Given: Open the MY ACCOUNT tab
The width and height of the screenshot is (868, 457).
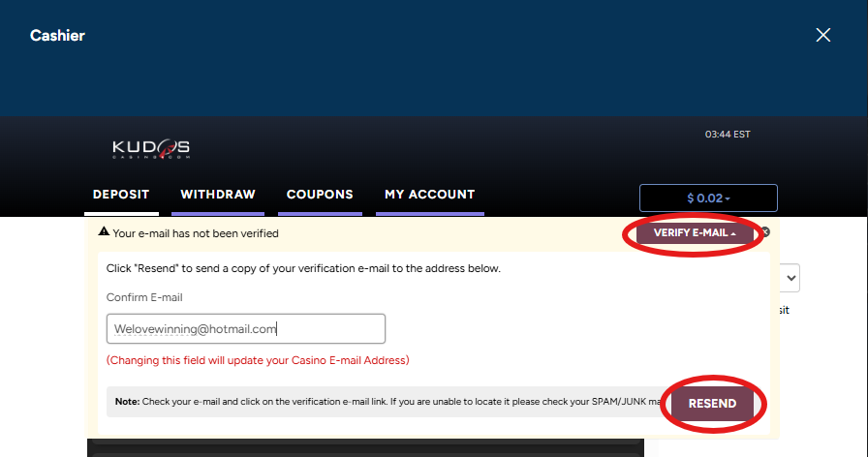Looking at the screenshot, I should pos(429,195).
